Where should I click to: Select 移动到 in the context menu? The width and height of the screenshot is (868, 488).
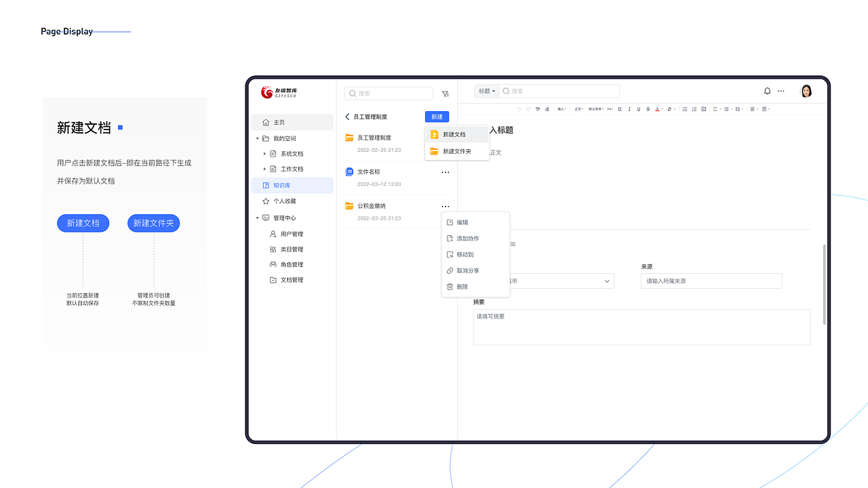pyautogui.click(x=475, y=254)
